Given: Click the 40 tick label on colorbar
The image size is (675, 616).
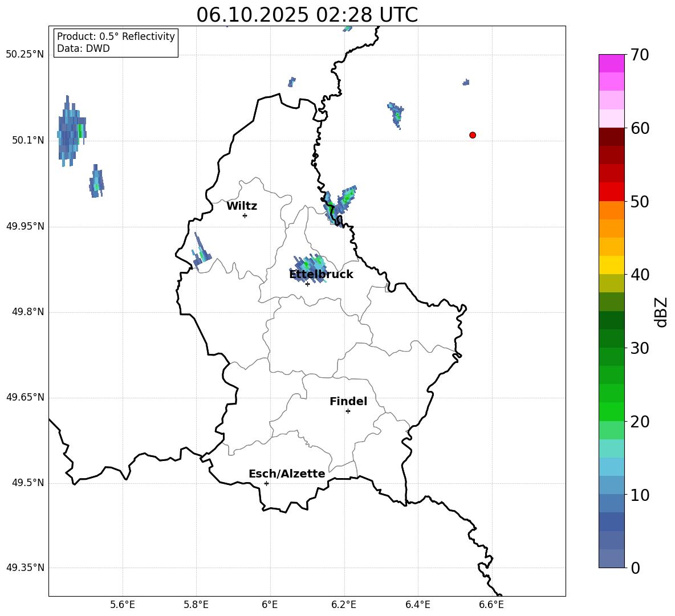Looking at the screenshot, I should (640, 275).
